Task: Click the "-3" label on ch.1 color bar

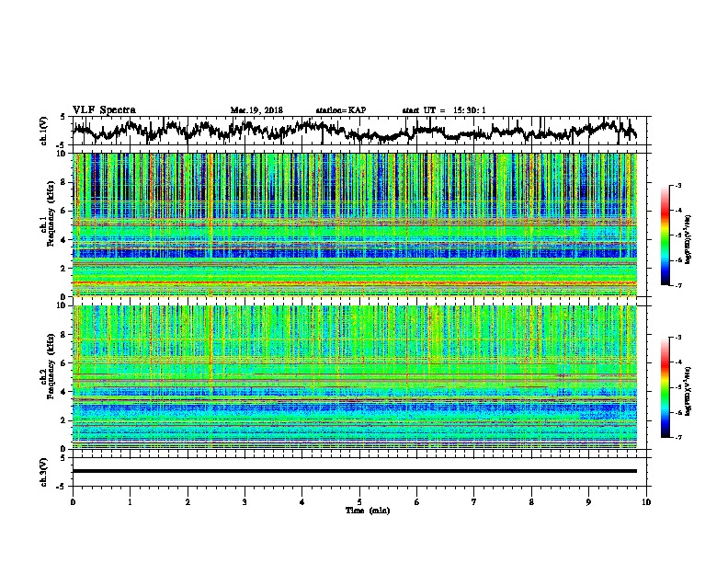Action: click(x=677, y=185)
